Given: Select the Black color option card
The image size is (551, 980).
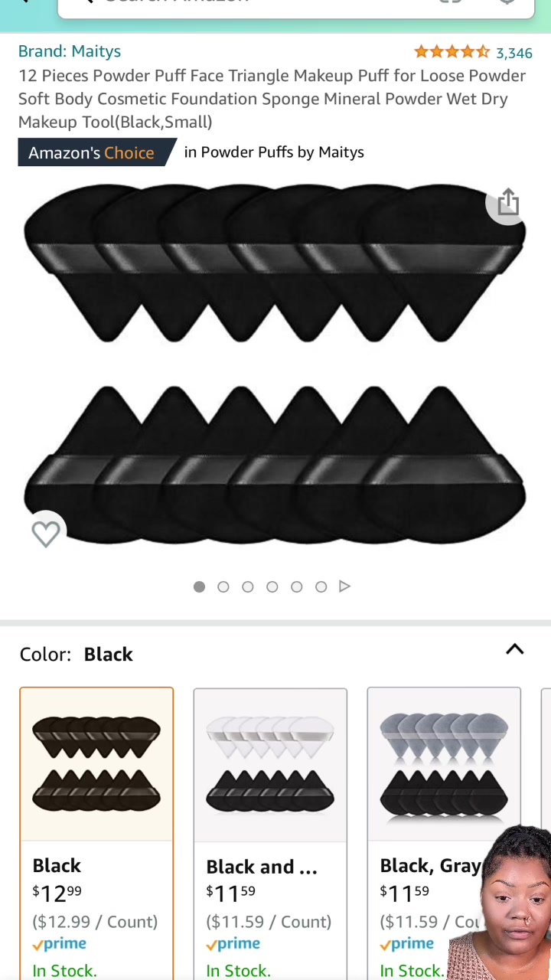Looking at the screenshot, I should pyautogui.click(x=96, y=834).
